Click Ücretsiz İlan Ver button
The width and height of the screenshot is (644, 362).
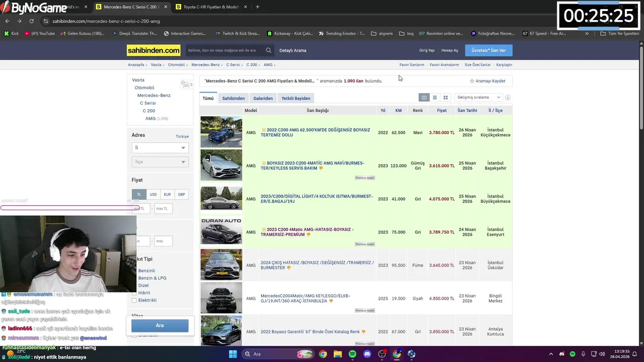(489, 50)
